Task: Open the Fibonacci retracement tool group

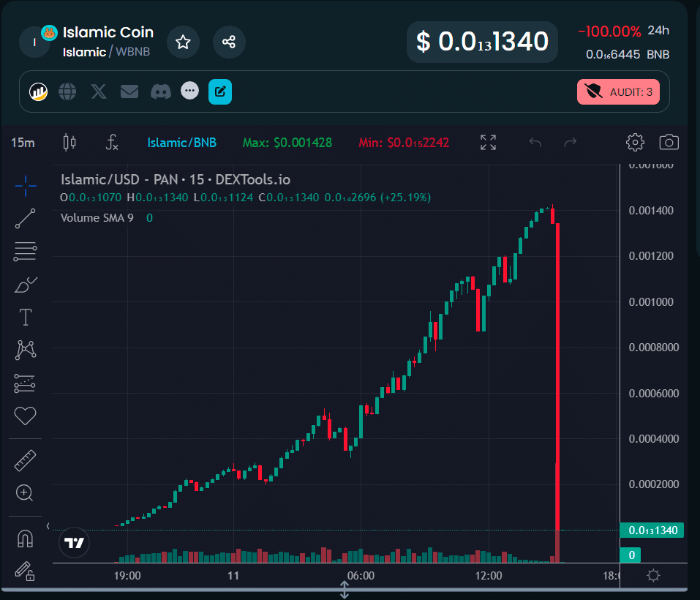Action: pos(26,251)
